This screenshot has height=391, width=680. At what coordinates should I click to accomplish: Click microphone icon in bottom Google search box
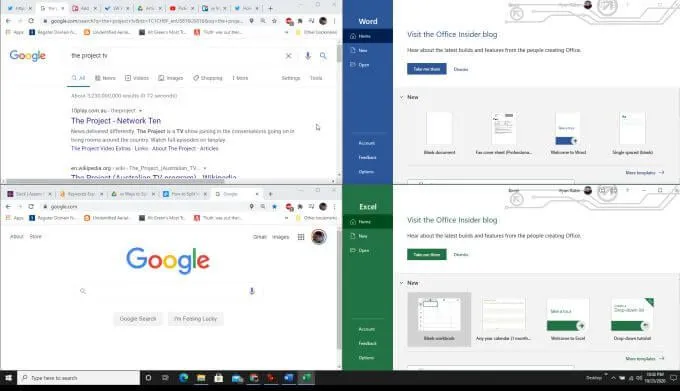(x=252, y=291)
